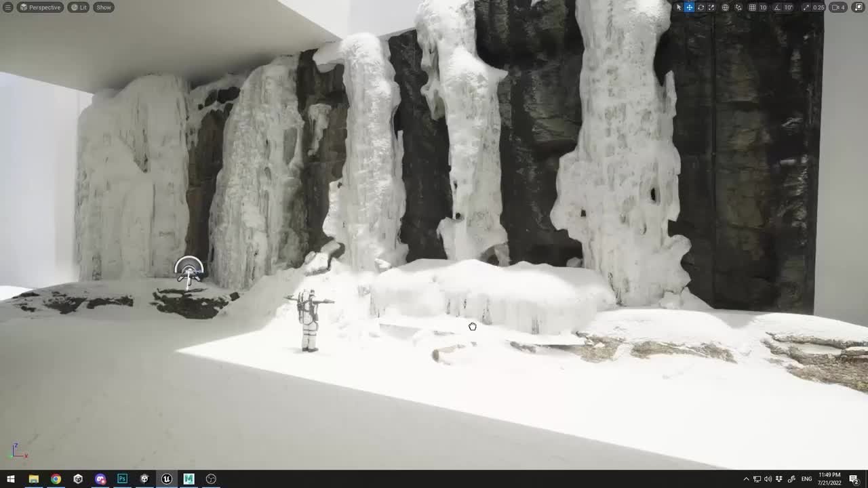Open the viewport options hamburger menu
868x488 pixels.
[8, 7]
